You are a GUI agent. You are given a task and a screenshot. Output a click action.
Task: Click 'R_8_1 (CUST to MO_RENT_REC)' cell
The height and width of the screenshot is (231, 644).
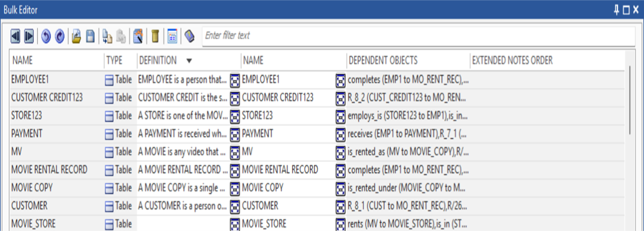point(408,206)
